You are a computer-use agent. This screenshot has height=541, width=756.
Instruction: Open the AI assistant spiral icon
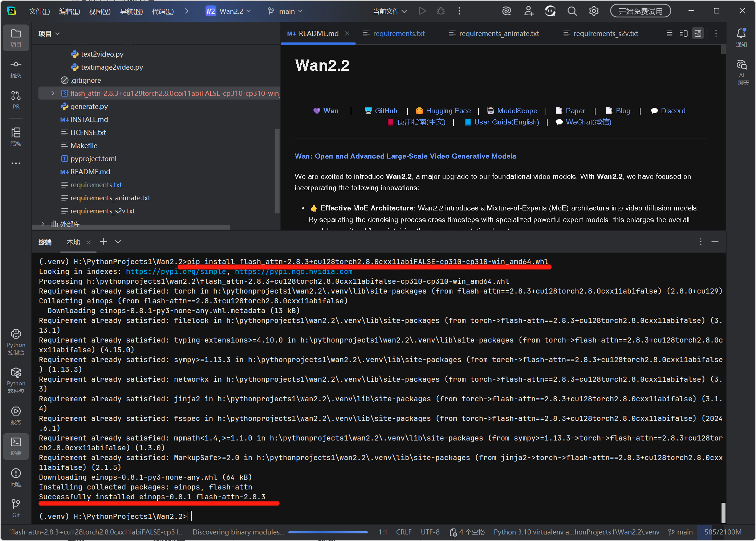[x=507, y=11]
